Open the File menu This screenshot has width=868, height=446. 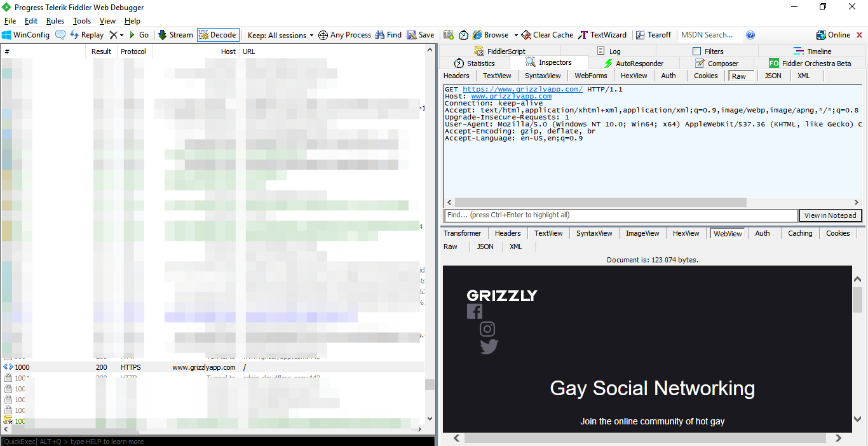coord(10,21)
